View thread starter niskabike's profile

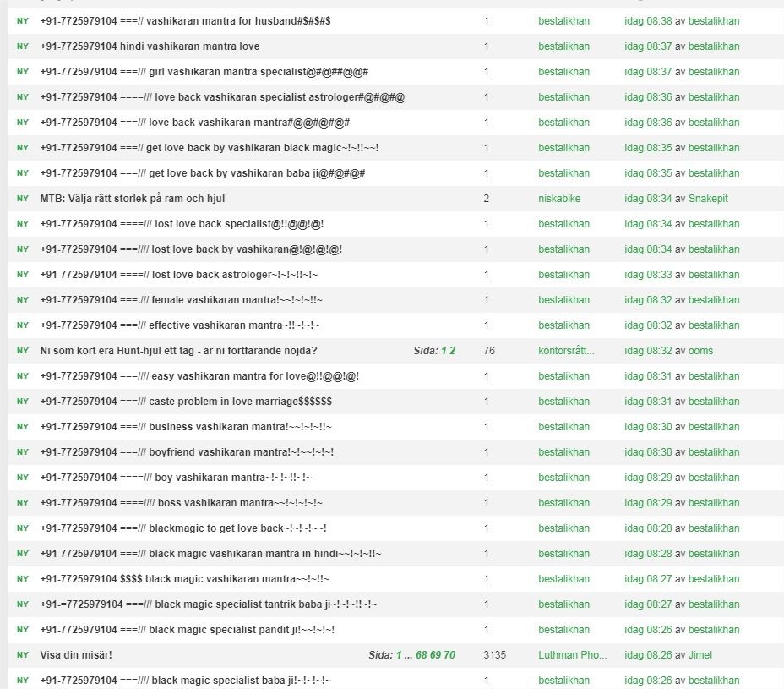[559, 199]
